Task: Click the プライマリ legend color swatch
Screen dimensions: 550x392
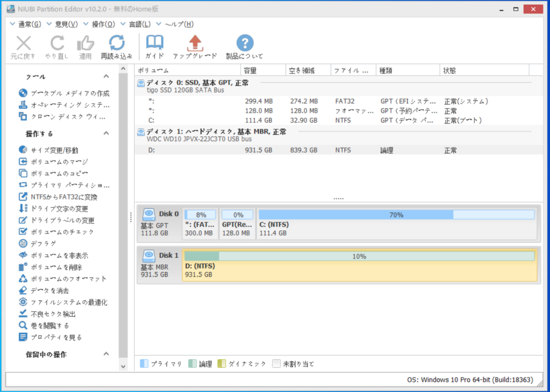Action: 144,364
